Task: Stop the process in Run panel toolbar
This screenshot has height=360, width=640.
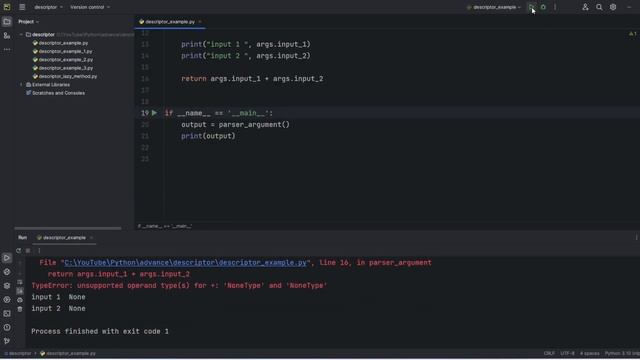Action: (x=28, y=250)
